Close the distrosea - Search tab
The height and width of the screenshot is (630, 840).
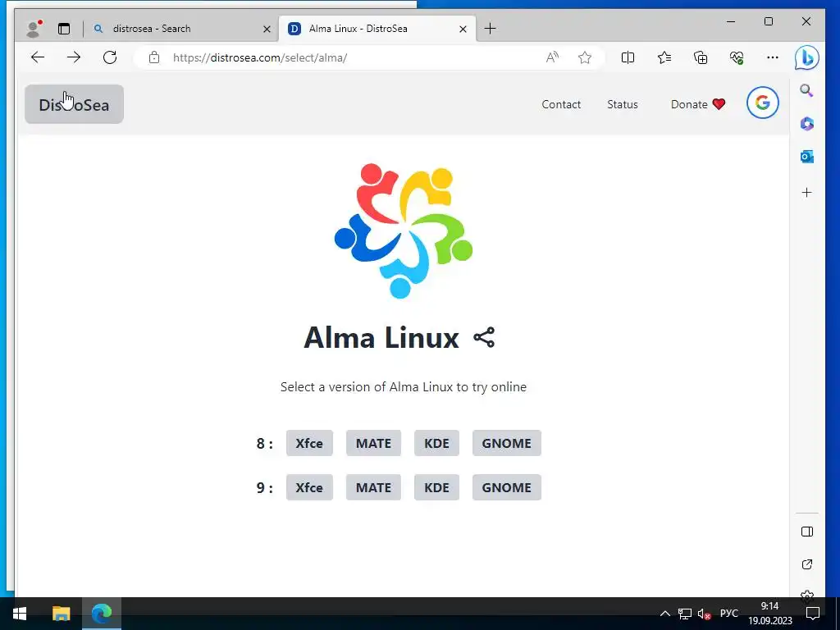pyautogui.click(x=267, y=29)
